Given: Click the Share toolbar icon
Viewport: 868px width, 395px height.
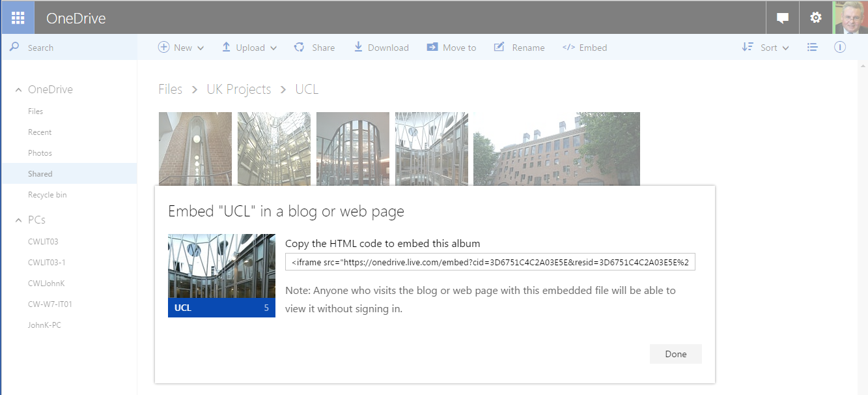Looking at the screenshot, I should pyautogui.click(x=300, y=47).
